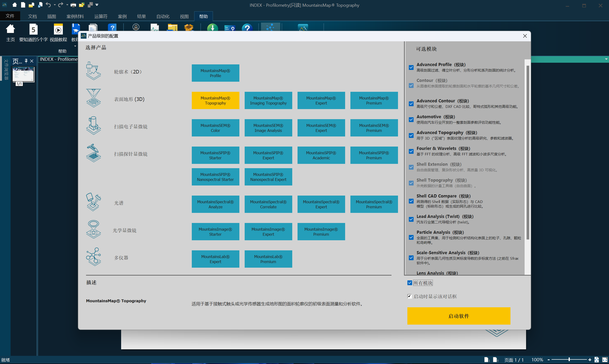Switch to the 运算符 ribbon tab

(x=101, y=16)
